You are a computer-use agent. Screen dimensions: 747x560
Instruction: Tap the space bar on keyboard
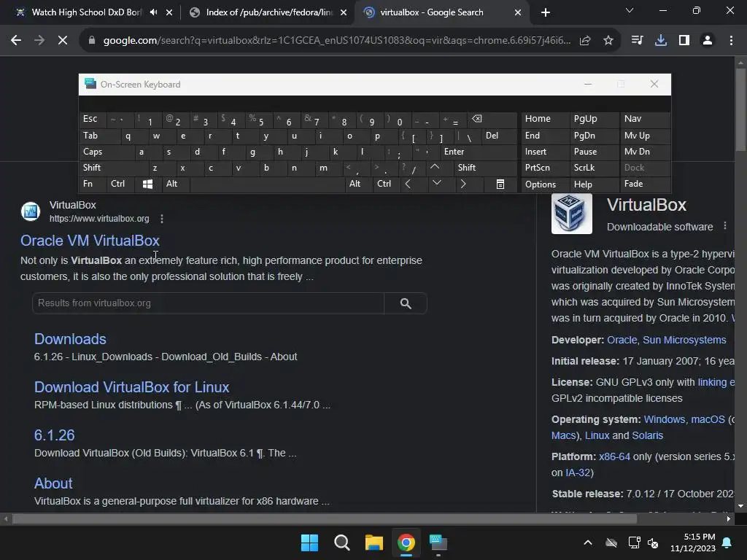coord(267,184)
